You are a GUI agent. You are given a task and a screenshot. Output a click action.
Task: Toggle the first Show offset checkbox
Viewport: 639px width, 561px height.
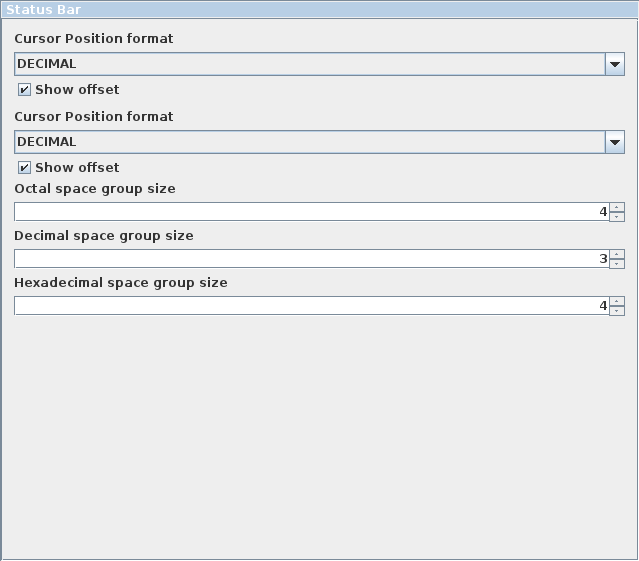[24, 90]
